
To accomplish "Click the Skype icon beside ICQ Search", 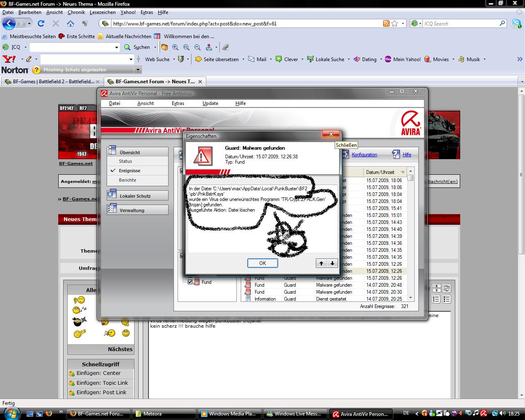I will tap(516, 24).
